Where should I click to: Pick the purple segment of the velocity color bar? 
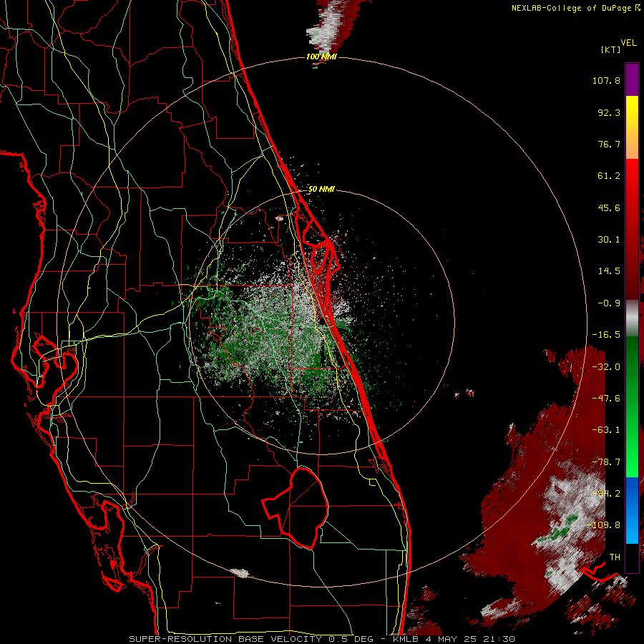[x=632, y=79]
